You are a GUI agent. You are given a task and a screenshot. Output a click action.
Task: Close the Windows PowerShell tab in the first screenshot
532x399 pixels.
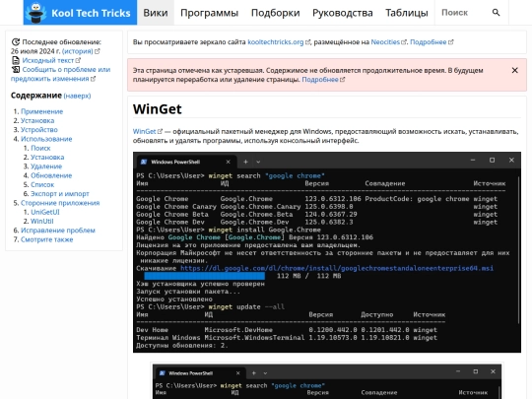click(x=228, y=162)
